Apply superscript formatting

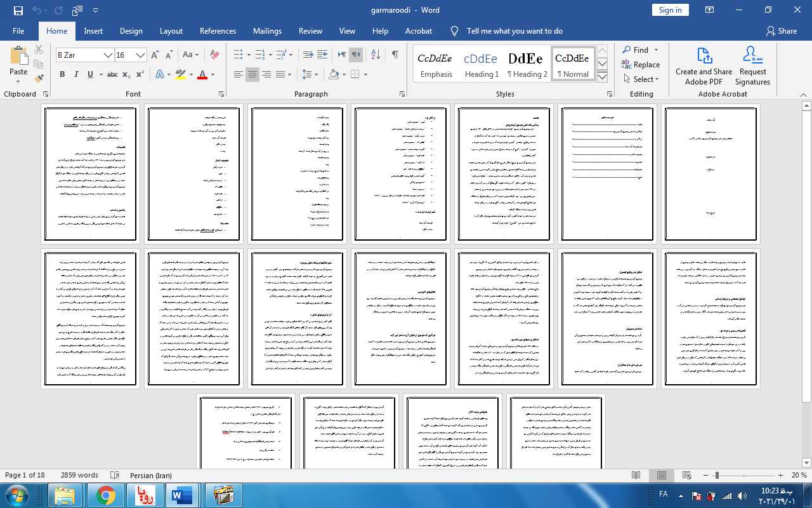click(x=140, y=74)
